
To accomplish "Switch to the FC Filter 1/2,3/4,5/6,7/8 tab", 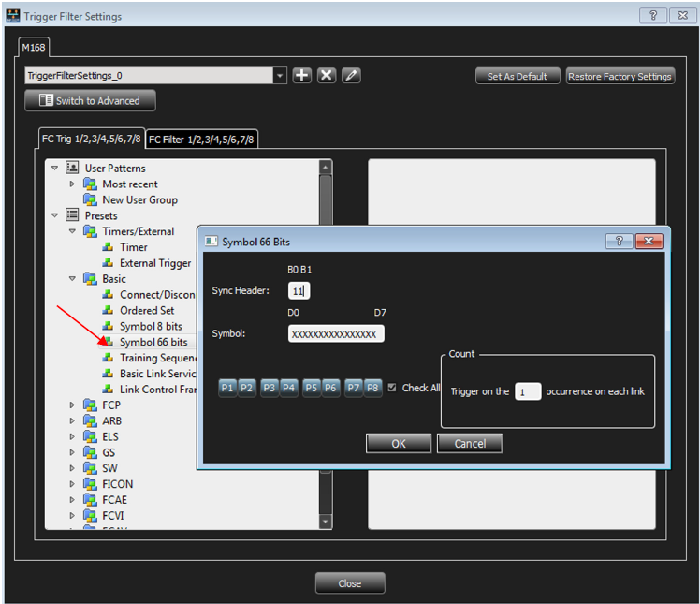I will [201, 140].
